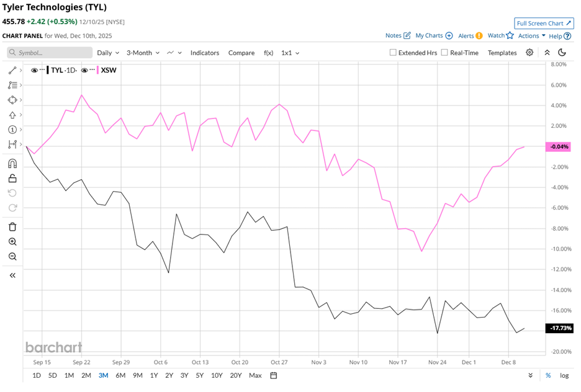Expand the 3-Month period dropdown
581x392 pixels.
pyautogui.click(x=143, y=53)
